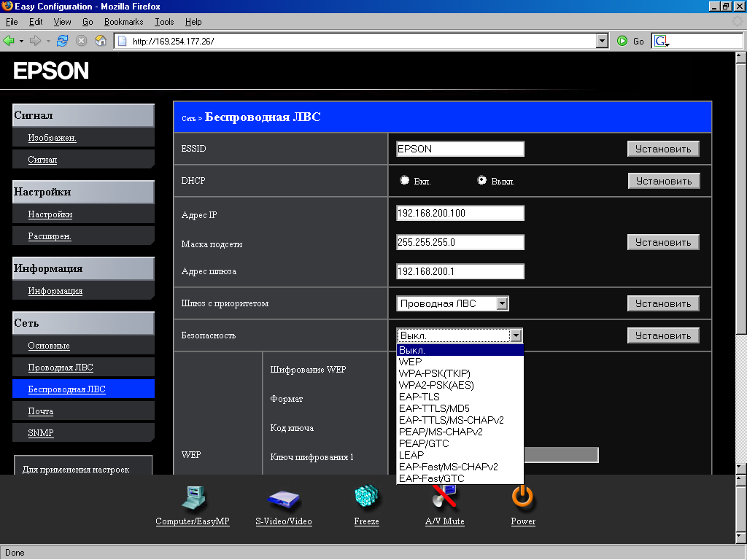The height and width of the screenshot is (560, 747).
Task: Open the Forward button history dropdown arrow
Action: (48, 42)
